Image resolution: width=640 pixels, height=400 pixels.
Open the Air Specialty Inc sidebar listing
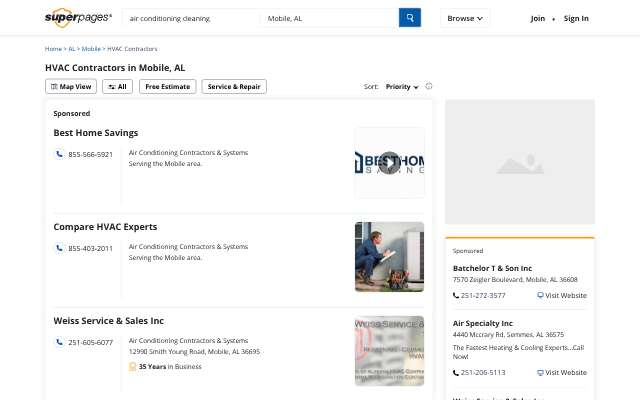pyautogui.click(x=482, y=323)
